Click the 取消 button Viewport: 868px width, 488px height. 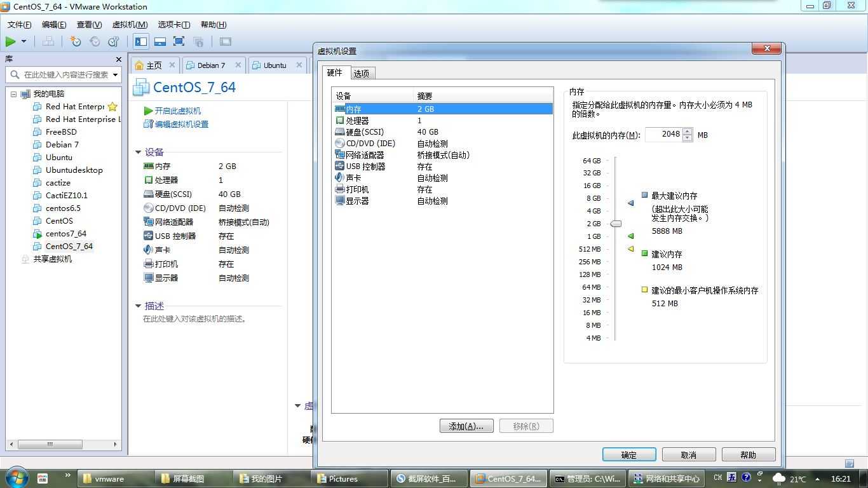689,454
